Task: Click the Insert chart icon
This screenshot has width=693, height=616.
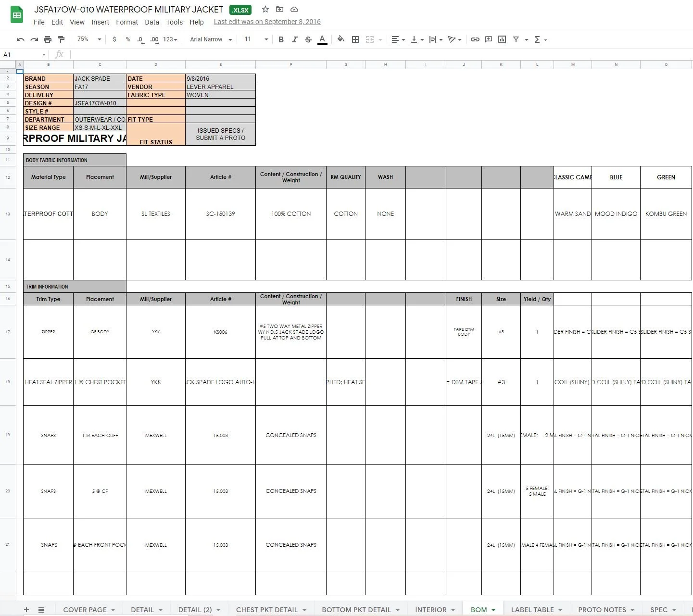Action: tap(502, 39)
